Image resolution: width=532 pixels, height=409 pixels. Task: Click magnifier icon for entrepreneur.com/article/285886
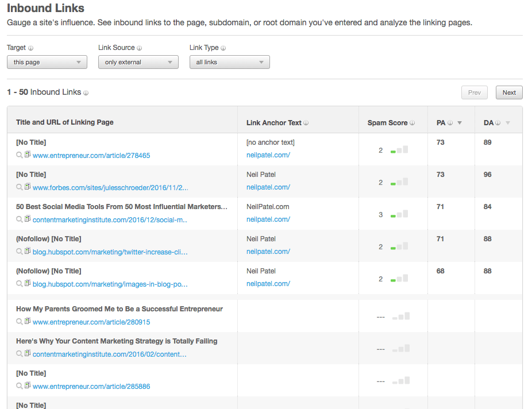(x=20, y=386)
